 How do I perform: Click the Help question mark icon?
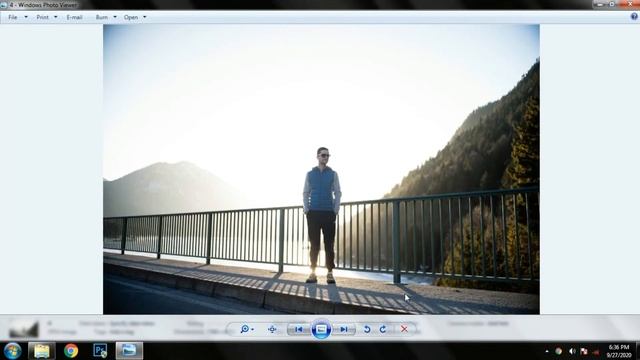click(x=634, y=17)
